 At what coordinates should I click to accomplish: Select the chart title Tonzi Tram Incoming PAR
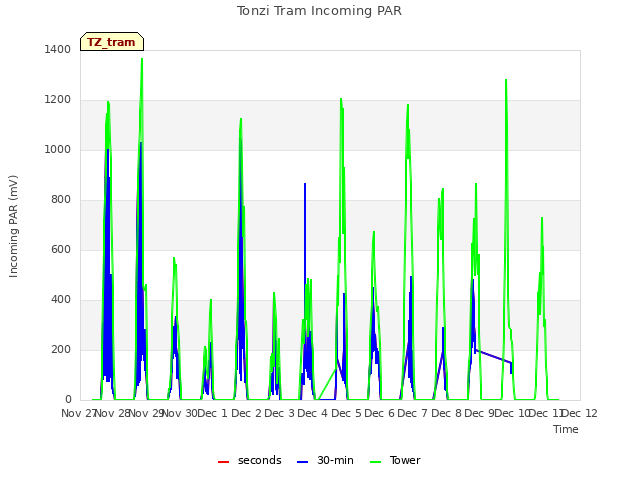pyautogui.click(x=320, y=11)
